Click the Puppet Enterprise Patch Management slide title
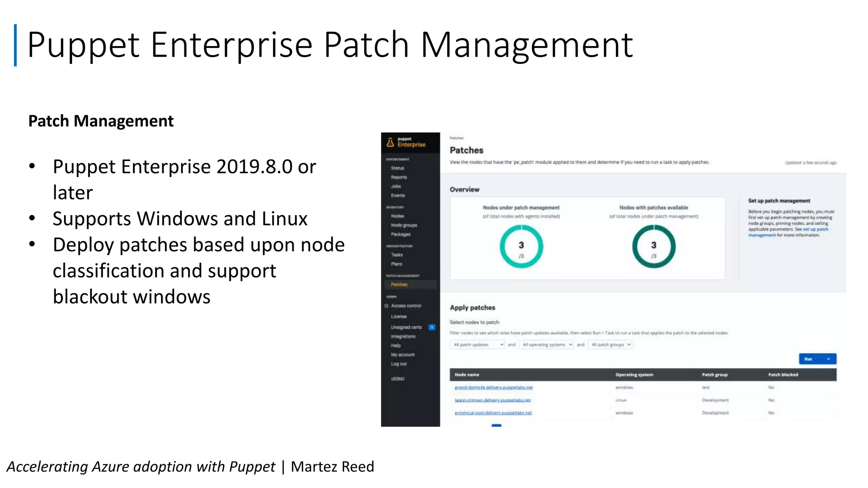868x488 pixels. pyautogui.click(x=330, y=46)
